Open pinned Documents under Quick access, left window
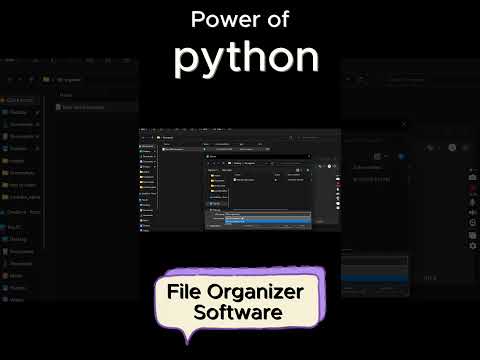The width and height of the screenshot is (480, 360). 20,136
